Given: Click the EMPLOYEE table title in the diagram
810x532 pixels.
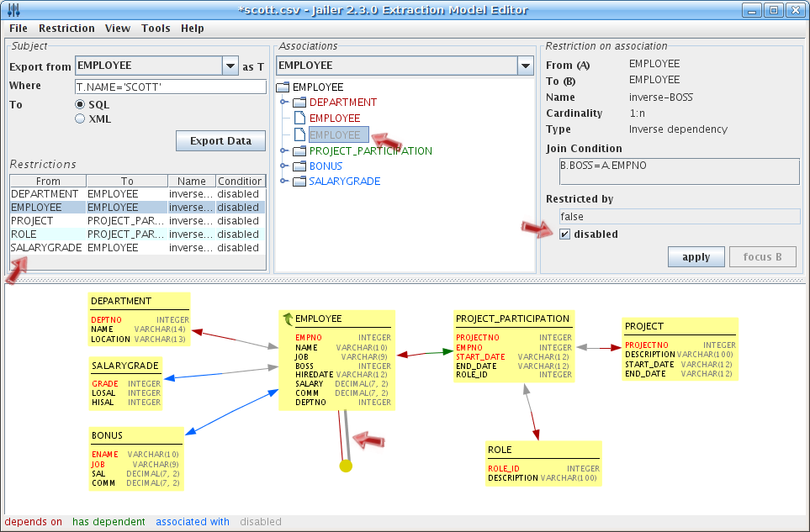Looking at the screenshot, I should [318, 319].
